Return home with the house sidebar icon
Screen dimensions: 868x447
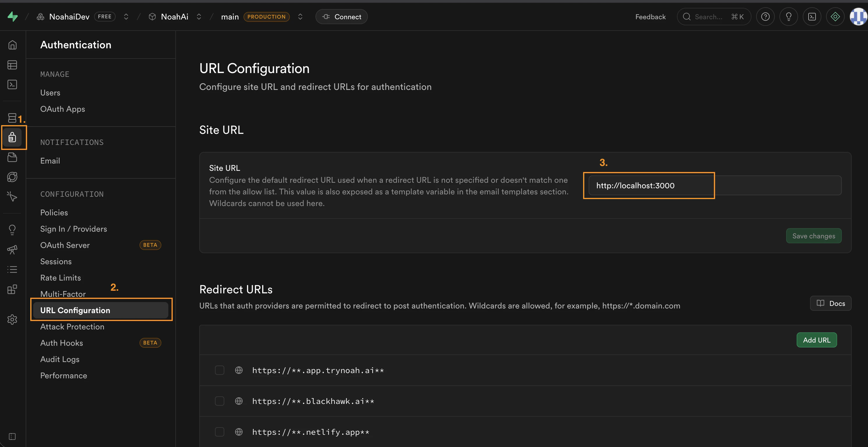(x=12, y=45)
